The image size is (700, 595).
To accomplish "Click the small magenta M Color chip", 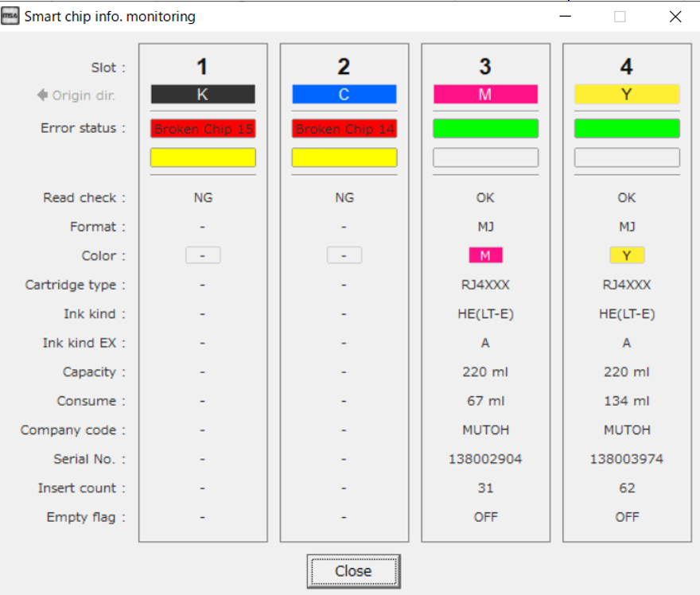I will (485, 255).
